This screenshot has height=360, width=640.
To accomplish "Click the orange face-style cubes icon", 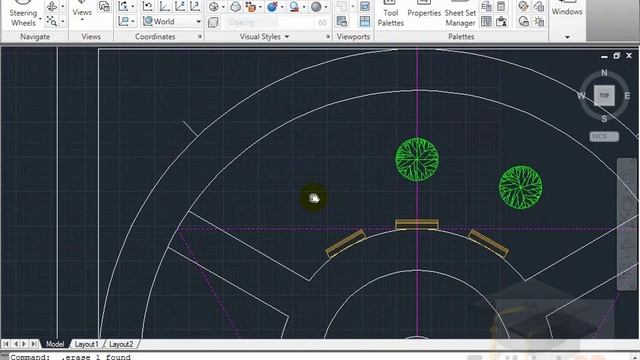I will click(x=251, y=7).
